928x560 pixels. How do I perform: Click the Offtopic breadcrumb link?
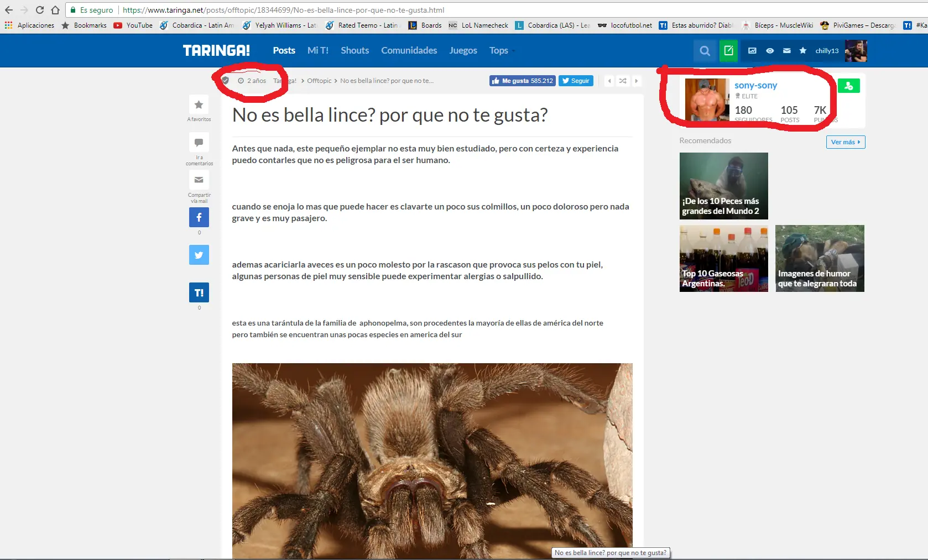coord(319,81)
